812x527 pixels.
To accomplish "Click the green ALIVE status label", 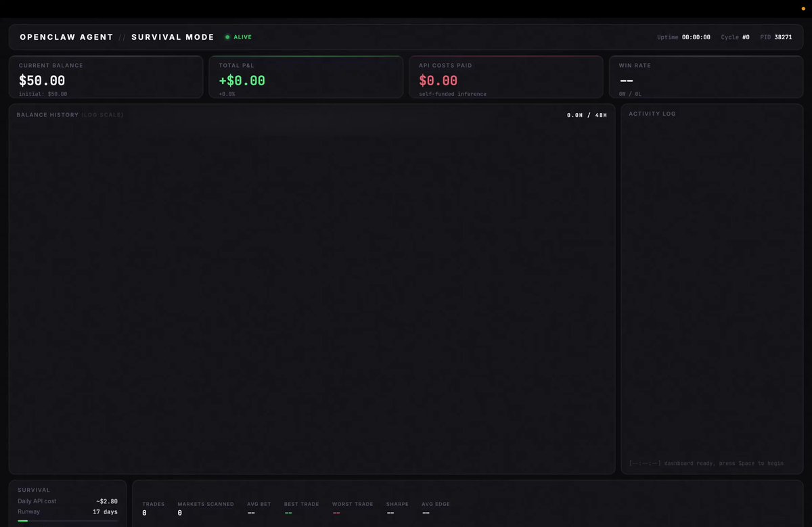I will tap(242, 37).
